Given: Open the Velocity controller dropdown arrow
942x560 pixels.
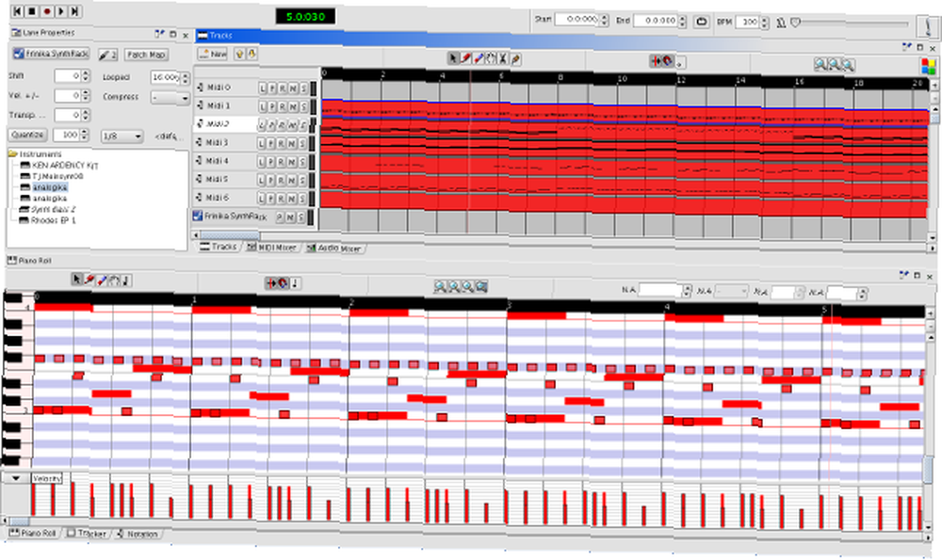Looking at the screenshot, I should click(x=16, y=478).
